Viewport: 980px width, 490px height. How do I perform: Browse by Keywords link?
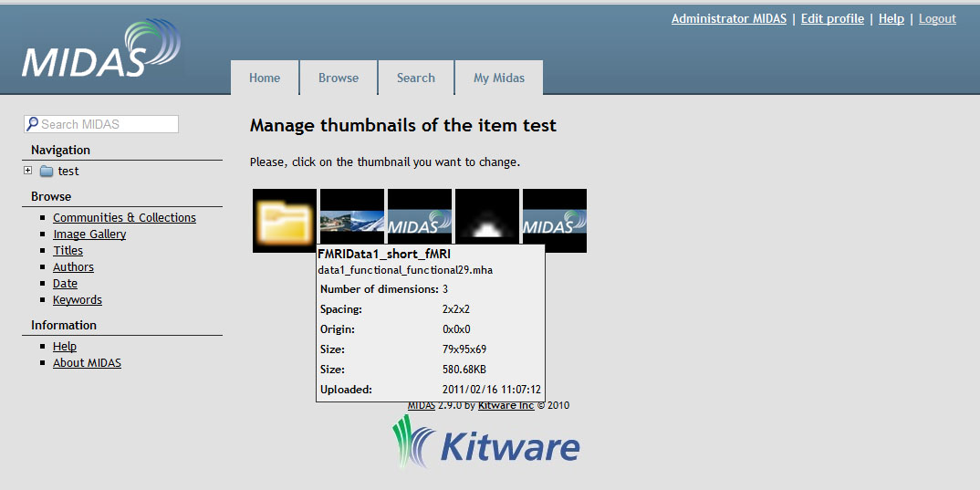click(78, 300)
